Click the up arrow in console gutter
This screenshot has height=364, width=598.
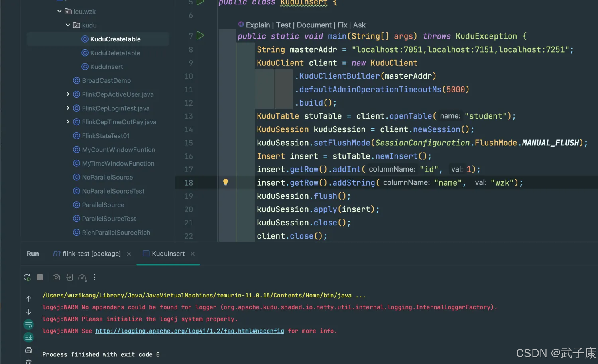click(x=29, y=299)
